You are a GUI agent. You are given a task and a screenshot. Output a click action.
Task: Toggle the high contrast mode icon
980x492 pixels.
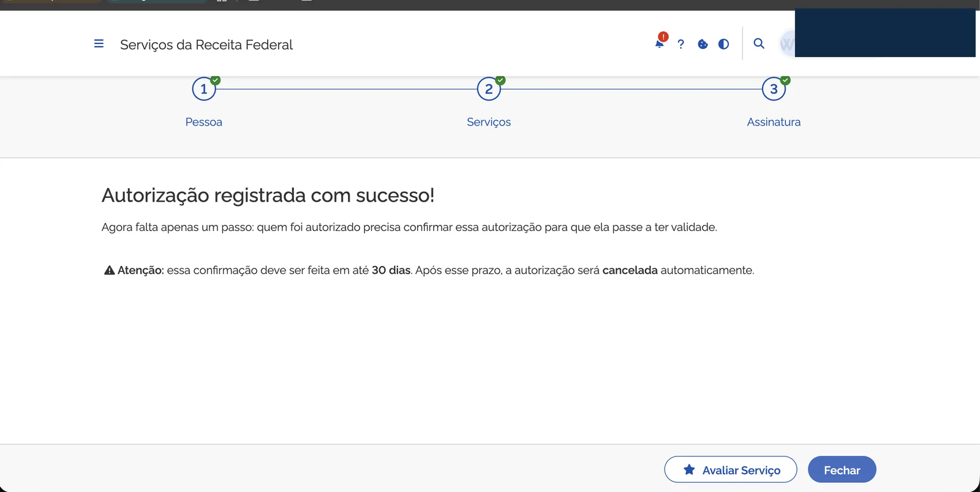(x=723, y=44)
